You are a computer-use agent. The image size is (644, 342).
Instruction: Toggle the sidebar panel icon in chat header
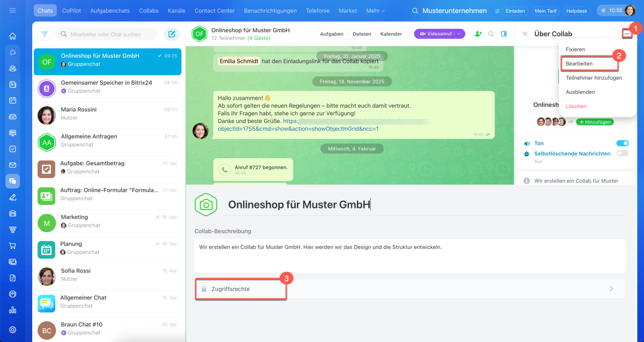point(504,34)
